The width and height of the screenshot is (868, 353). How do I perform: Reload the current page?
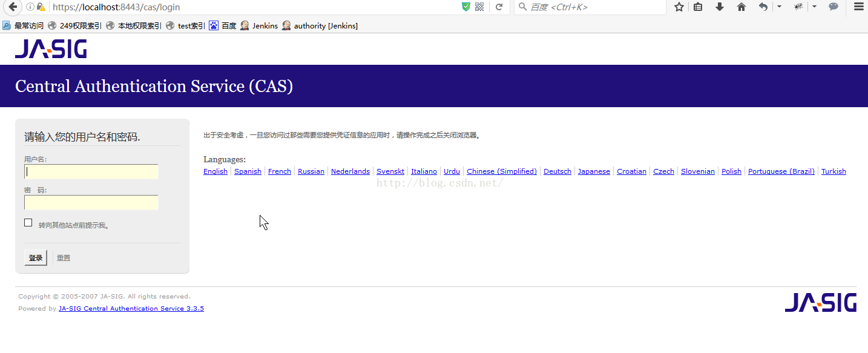tap(499, 7)
